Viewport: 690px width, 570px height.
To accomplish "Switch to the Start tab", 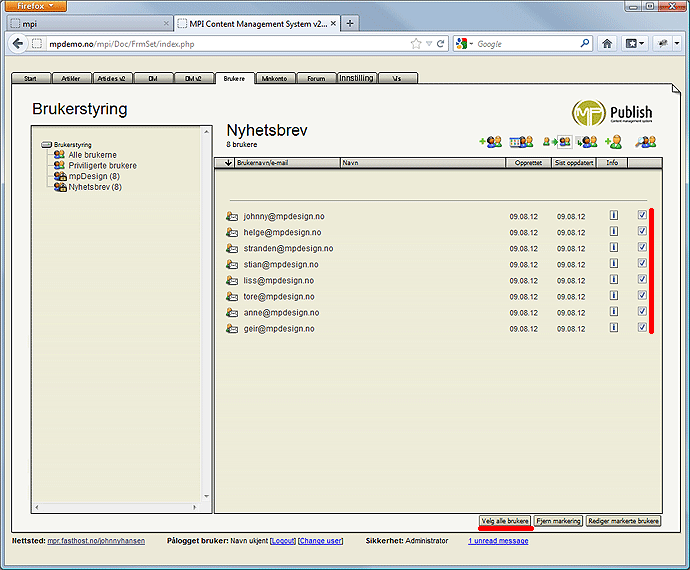I will click(x=31, y=78).
